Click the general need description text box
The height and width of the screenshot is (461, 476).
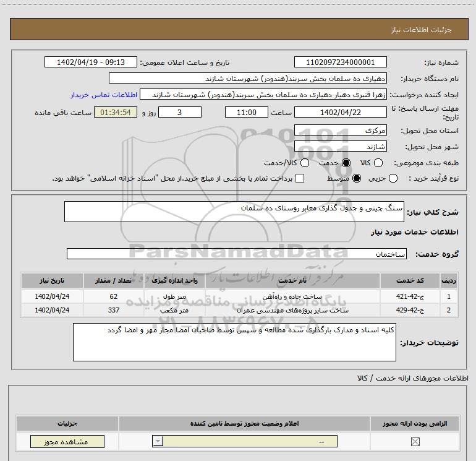pyautogui.click(x=234, y=212)
